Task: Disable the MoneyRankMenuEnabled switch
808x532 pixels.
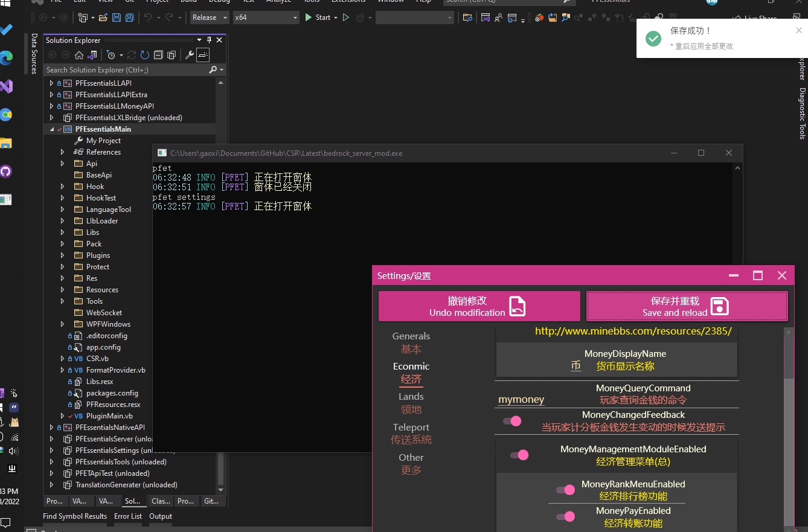Action: (x=565, y=490)
